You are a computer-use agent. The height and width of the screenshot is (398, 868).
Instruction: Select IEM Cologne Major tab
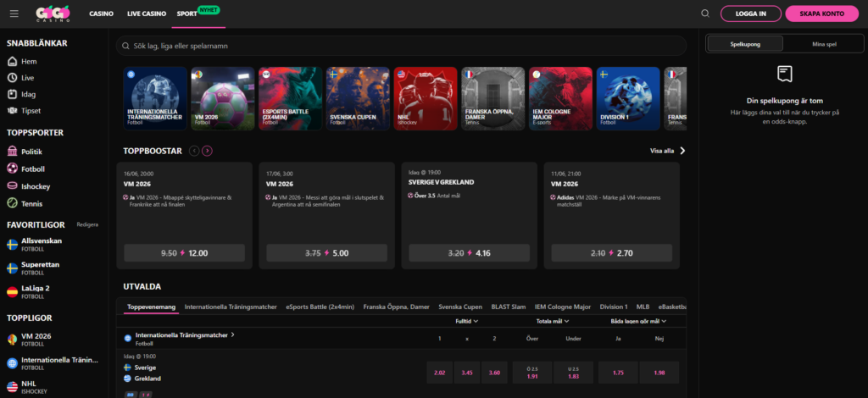(563, 307)
